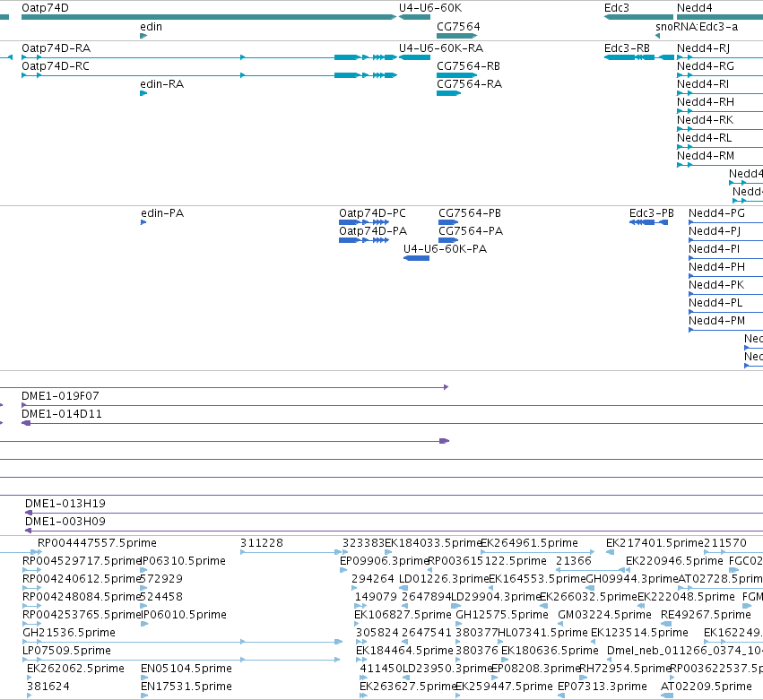Click the Dmel_neb_011266_0374_10 feature label

point(685,651)
